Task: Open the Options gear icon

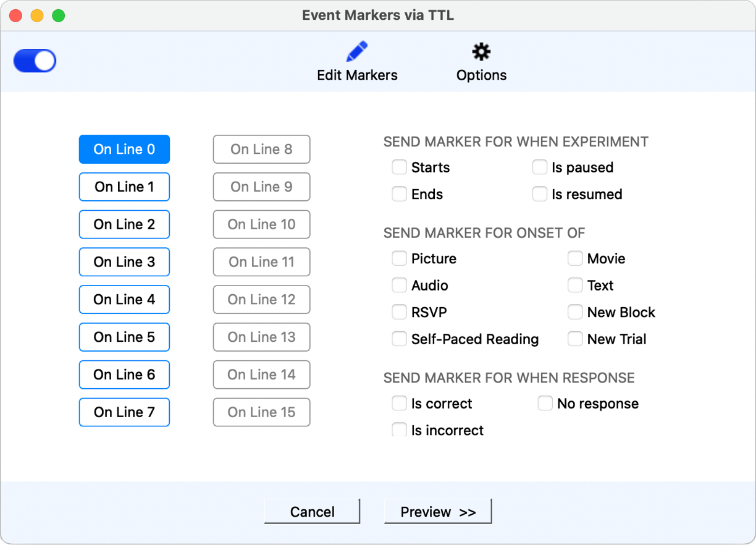Action: coord(481,52)
